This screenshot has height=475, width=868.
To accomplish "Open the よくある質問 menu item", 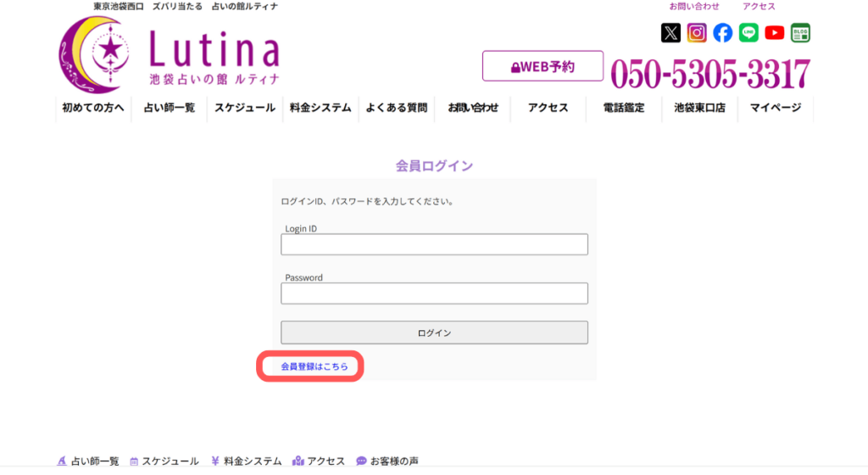I will [x=396, y=108].
